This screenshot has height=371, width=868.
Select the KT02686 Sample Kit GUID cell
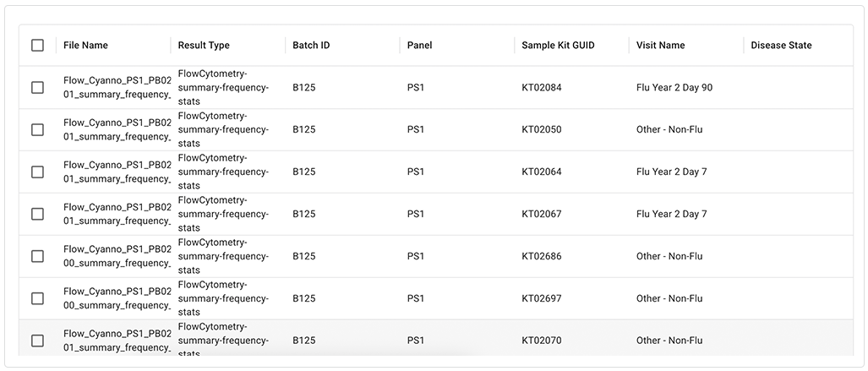pyautogui.click(x=542, y=256)
